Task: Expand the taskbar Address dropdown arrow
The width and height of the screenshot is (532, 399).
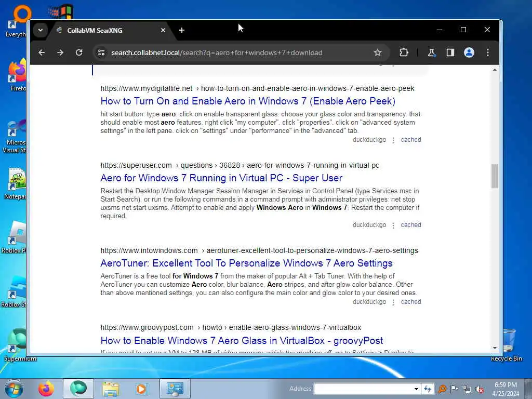Action: (x=416, y=389)
